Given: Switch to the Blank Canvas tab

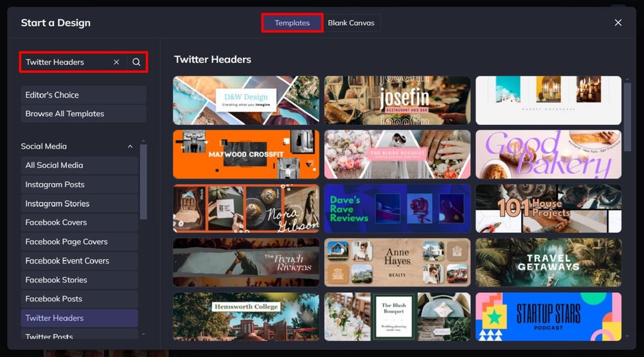Looking at the screenshot, I should coord(351,23).
